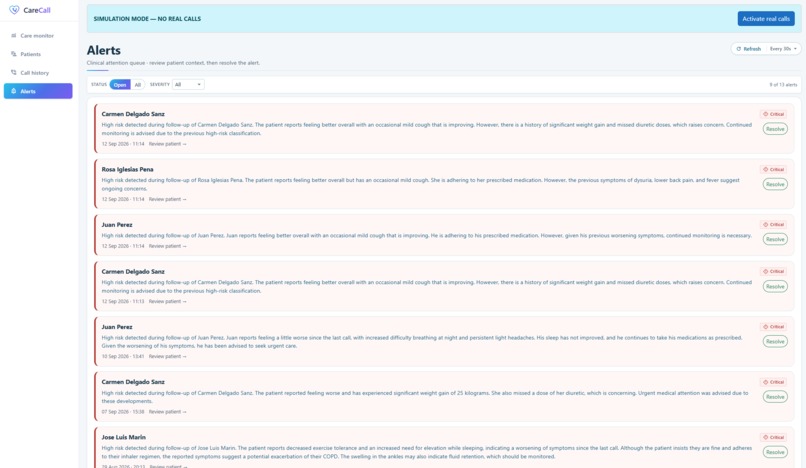Open Review patient for Carmen Delgado 11:13 alert

coord(168,301)
